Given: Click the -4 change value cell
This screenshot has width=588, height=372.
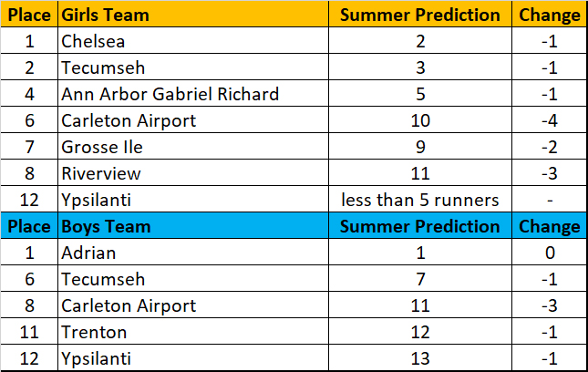Looking at the screenshot, I should (x=549, y=120).
